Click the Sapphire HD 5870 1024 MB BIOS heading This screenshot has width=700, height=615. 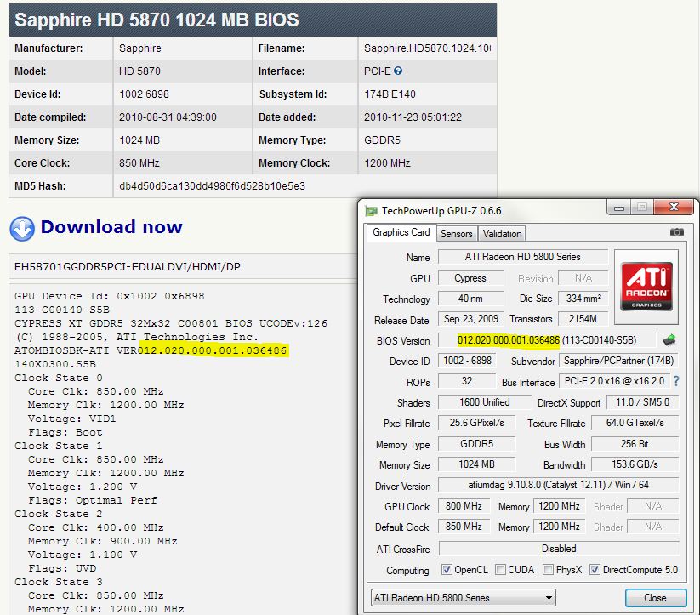[x=157, y=20]
